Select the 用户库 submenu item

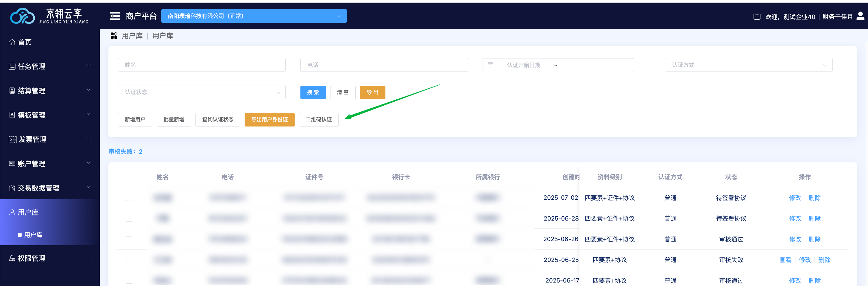click(33, 235)
